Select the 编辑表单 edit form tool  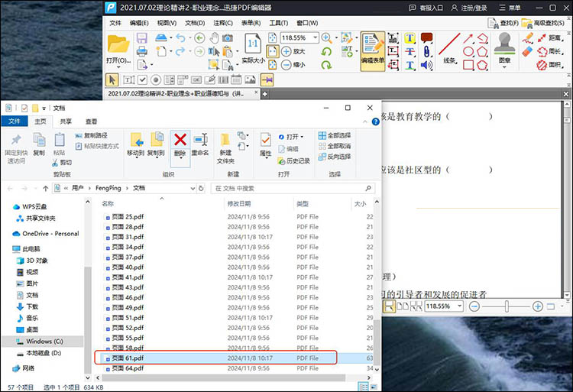coord(373,51)
